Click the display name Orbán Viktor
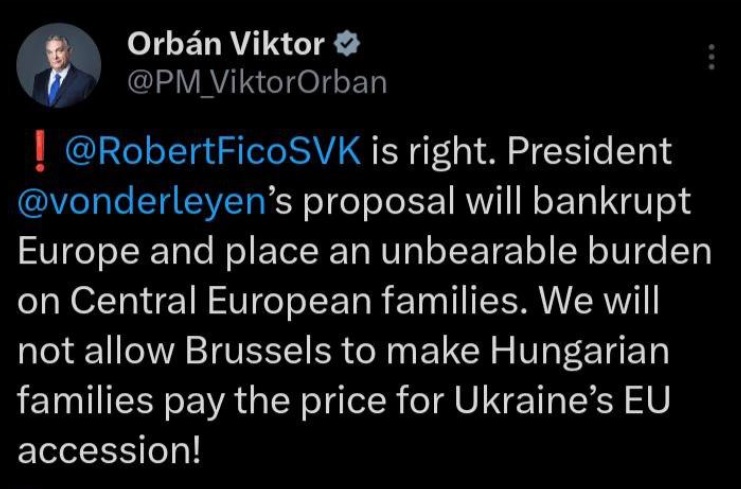Image resolution: width=741 pixels, height=489 pixels. point(226,44)
